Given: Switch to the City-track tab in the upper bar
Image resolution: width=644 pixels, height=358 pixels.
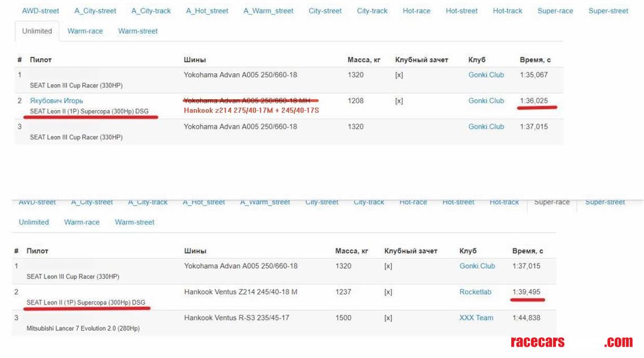Looking at the screenshot, I should [372, 11].
